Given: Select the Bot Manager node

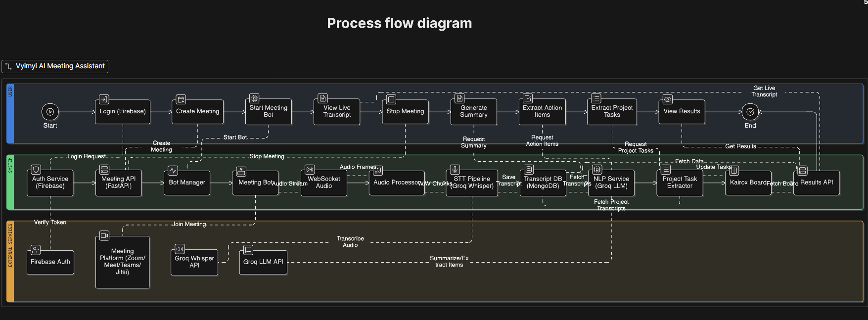Looking at the screenshot, I should pyautogui.click(x=187, y=183).
